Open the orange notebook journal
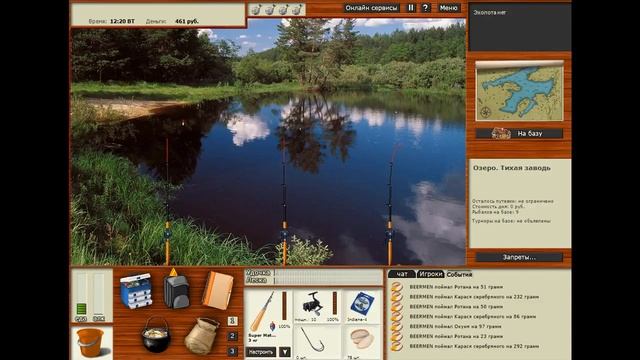The image size is (640, 360). pyautogui.click(x=218, y=291)
